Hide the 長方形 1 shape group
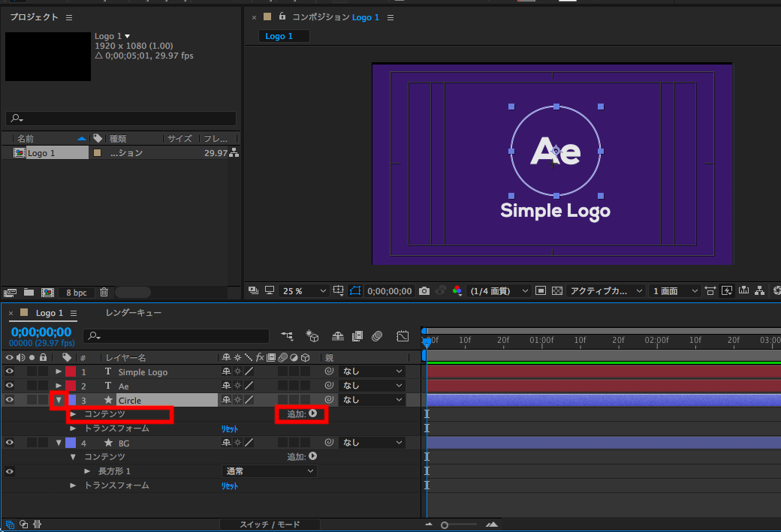The image size is (781, 532). tap(10, 471)
